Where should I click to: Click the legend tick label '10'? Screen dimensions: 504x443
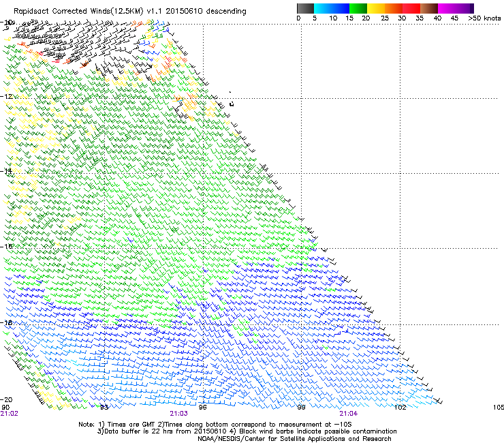coord(333,18)
